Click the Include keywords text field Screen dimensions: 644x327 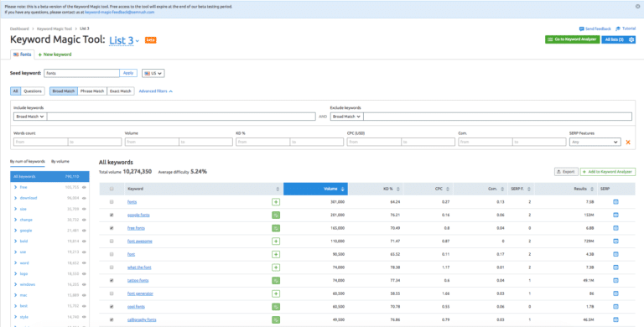point(181,117)
